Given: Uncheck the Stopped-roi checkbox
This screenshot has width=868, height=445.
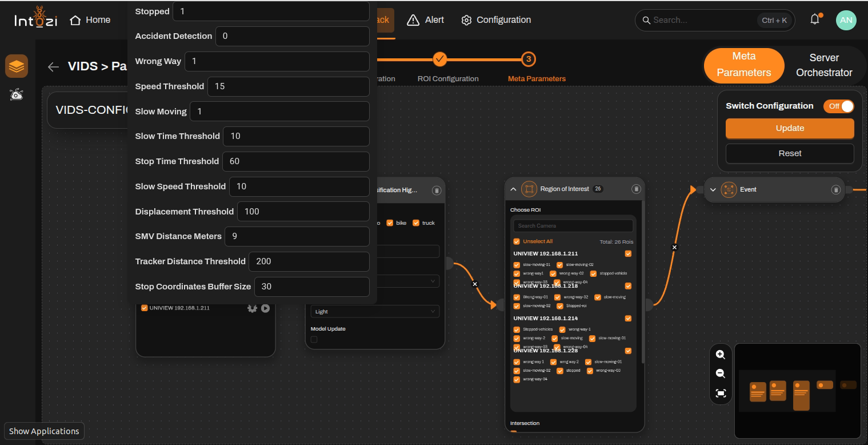Looking at the screenshot, I should (x=560, y=306).
